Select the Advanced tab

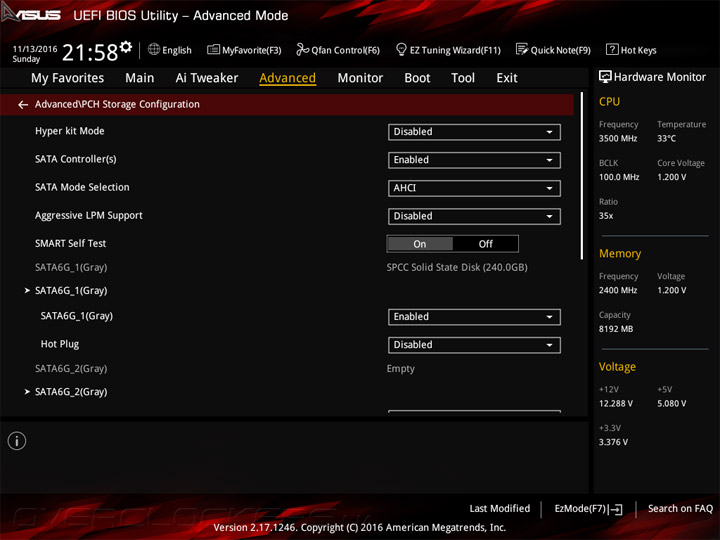287,78
